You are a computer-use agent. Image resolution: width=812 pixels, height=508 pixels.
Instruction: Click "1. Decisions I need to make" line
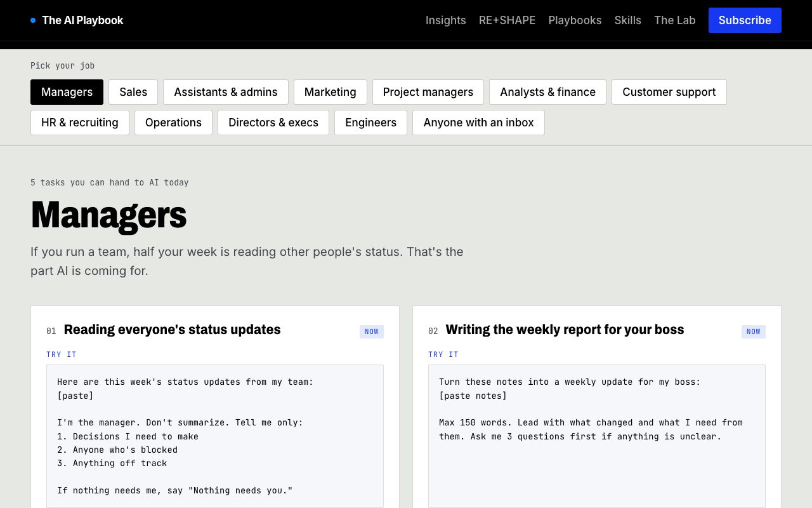[128, 436]
